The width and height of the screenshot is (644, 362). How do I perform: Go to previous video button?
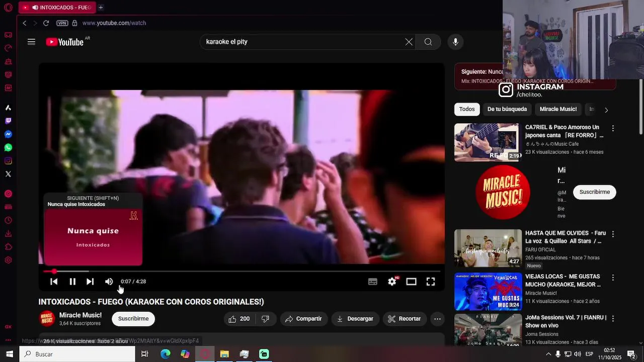(x=54, y=282)
